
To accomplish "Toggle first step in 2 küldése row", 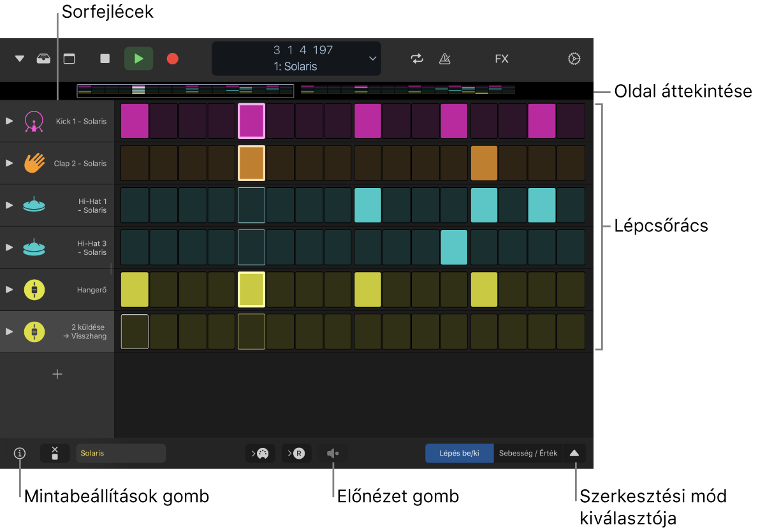I will point(135,331).
